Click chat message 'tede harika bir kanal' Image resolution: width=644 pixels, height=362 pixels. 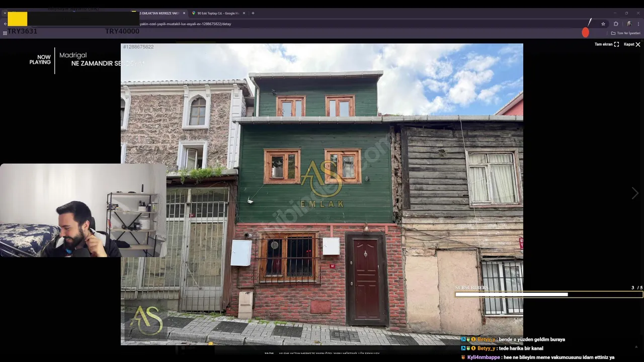[520, 348]
